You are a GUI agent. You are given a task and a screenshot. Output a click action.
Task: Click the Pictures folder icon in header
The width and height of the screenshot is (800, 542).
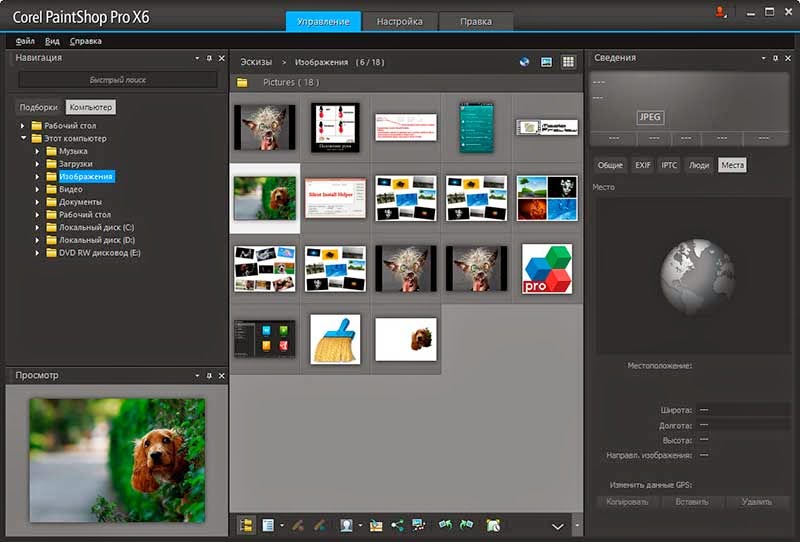point(242,82)
